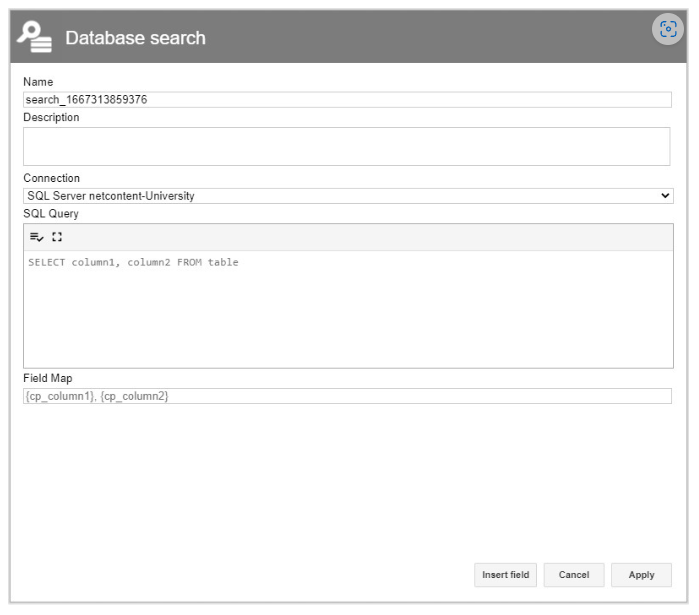Expand SQL editor with the fullscreen icon
The image size is (699, 615).
(57, 237)
